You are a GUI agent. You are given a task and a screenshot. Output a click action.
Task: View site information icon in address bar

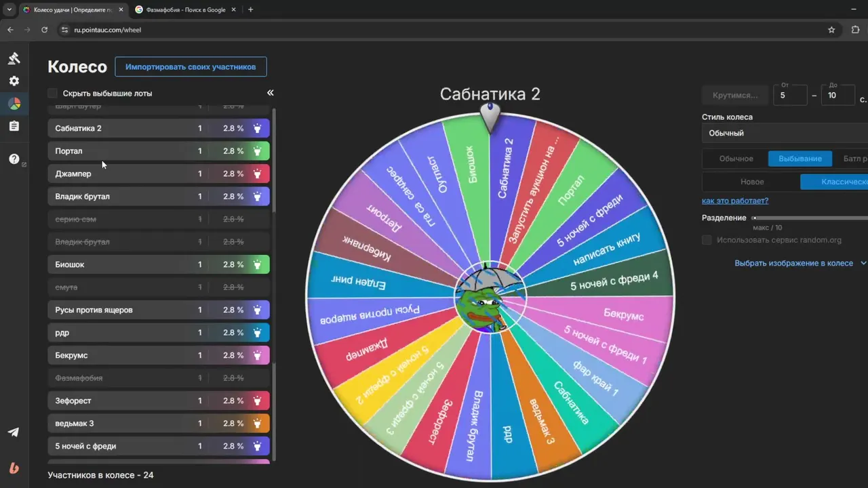click(65, 30)
